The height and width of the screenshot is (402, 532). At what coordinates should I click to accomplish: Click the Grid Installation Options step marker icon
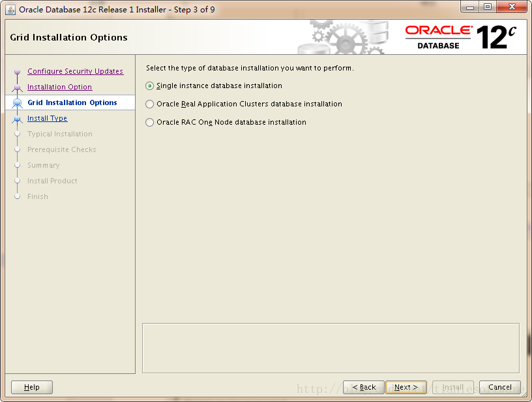coord(18,103)
